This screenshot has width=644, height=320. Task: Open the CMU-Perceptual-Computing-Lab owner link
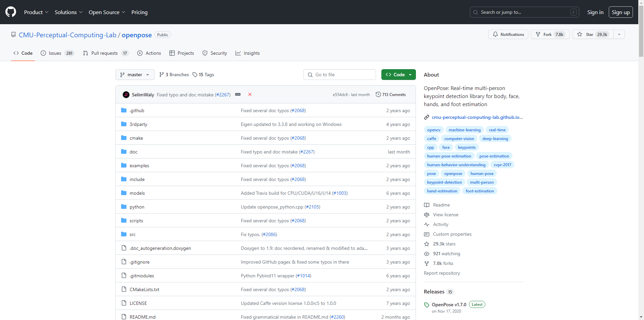click(x=67, y=35)
